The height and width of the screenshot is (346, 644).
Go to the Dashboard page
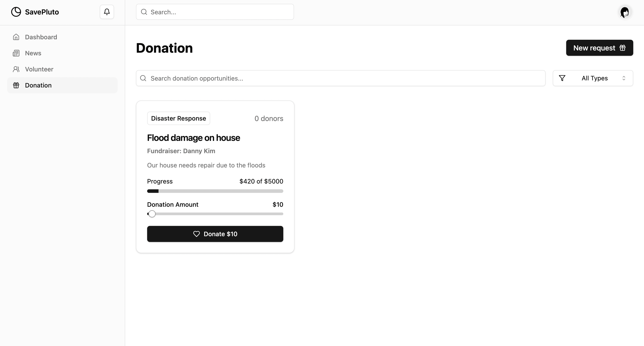click(41, 37)
